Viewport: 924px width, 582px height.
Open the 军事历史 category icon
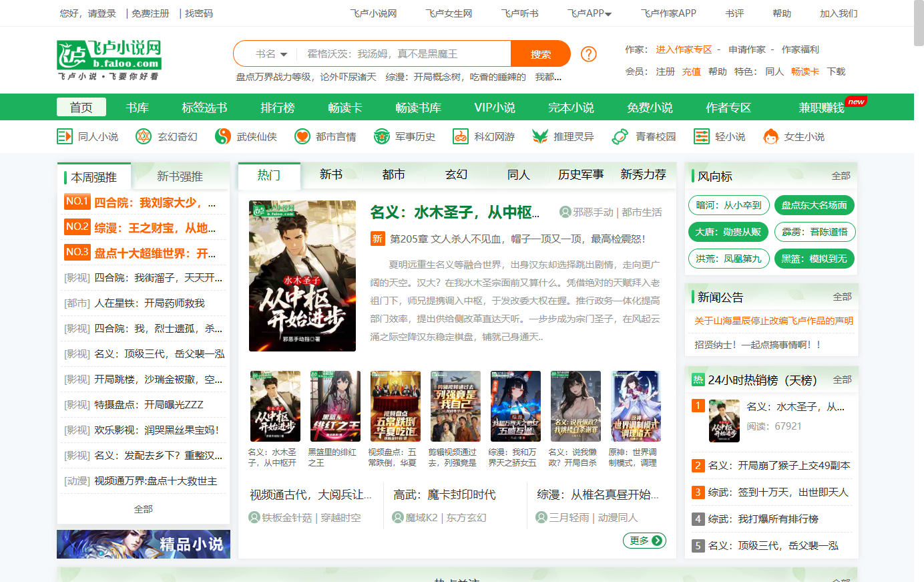(381, 136)
